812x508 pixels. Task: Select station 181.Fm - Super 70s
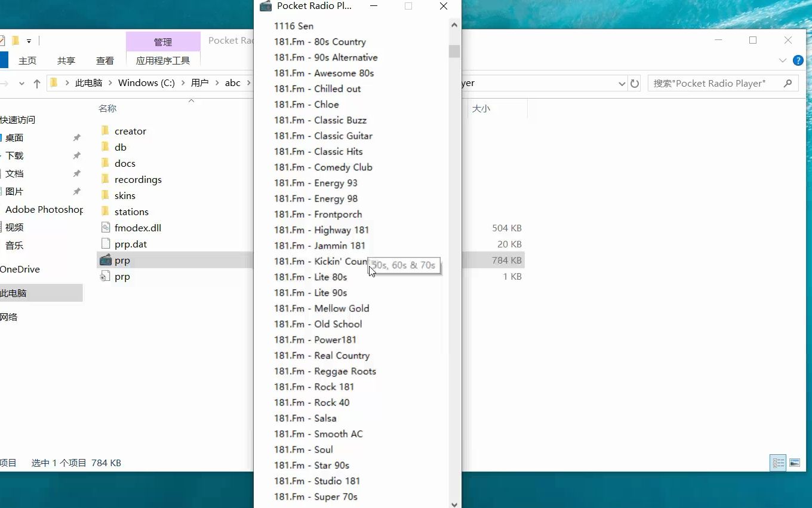[316, 497]
